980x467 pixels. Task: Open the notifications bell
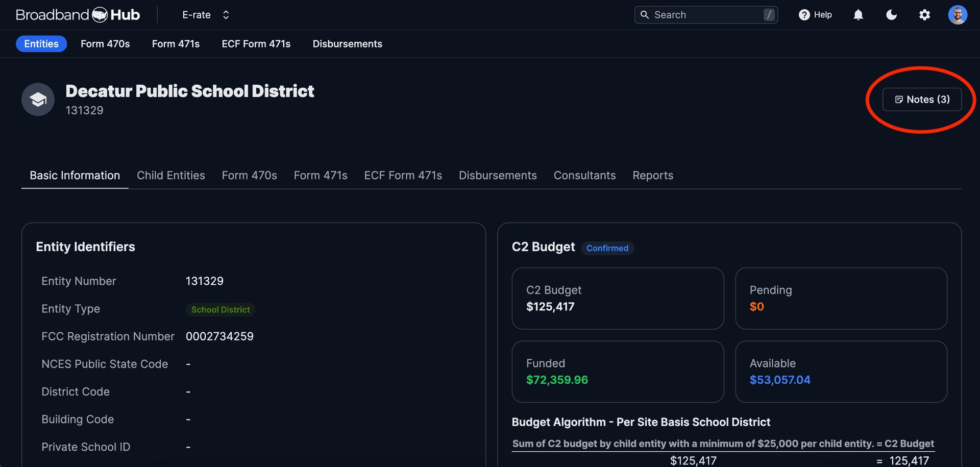pyautogui.click(x=858, y=15)
